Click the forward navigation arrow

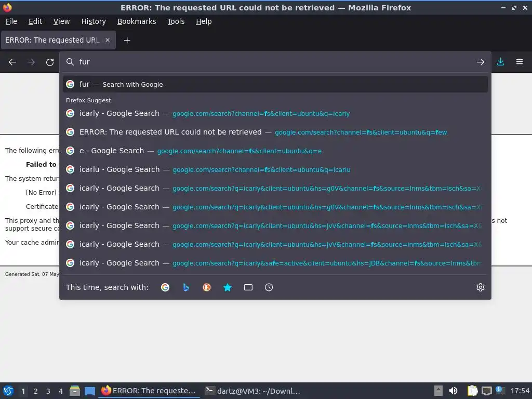pyautogui.click(x=31, y=62)
